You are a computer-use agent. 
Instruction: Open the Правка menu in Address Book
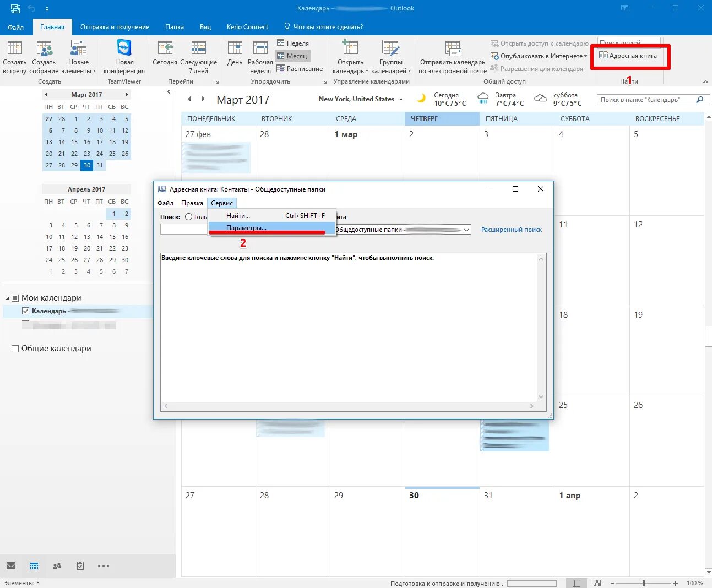coord(192,203)
